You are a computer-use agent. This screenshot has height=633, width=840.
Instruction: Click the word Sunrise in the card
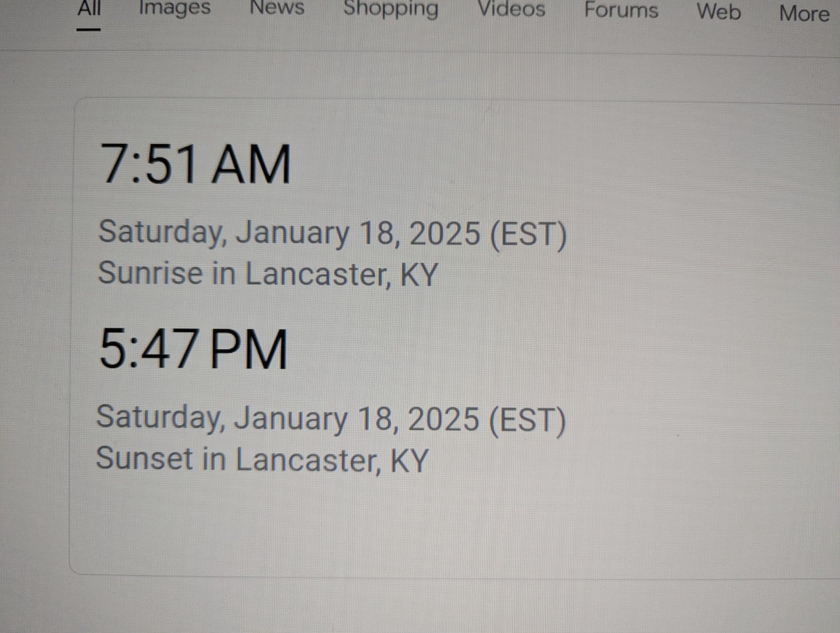[x=150, y=272]
